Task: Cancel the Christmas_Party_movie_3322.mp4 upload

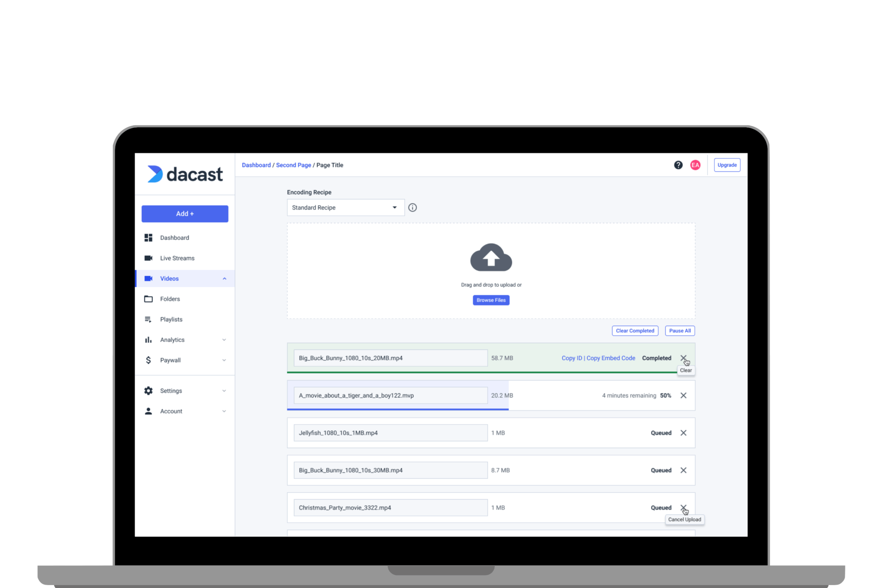Action: 684,507
